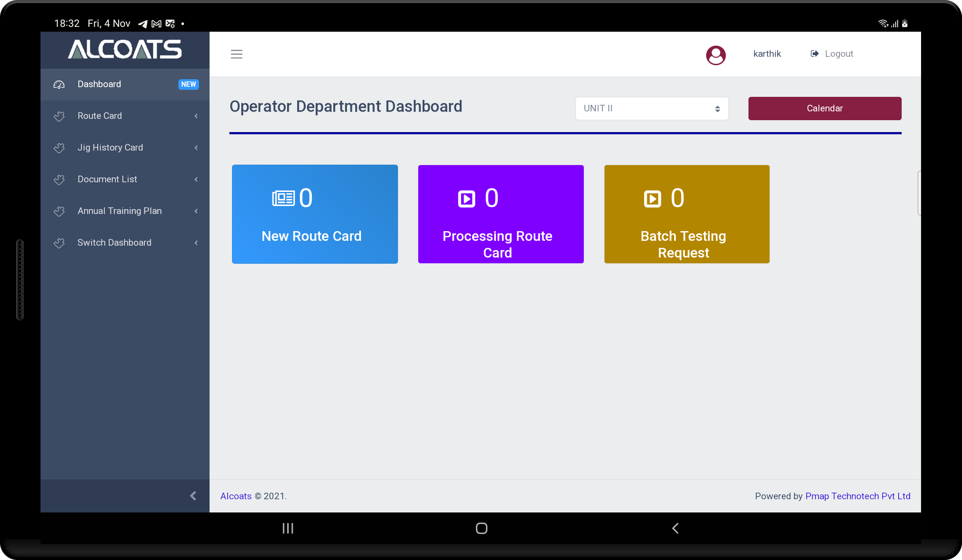
Task: Tap the Telegram notification icon
Action: pyautogui.click(x=143, y=24)
